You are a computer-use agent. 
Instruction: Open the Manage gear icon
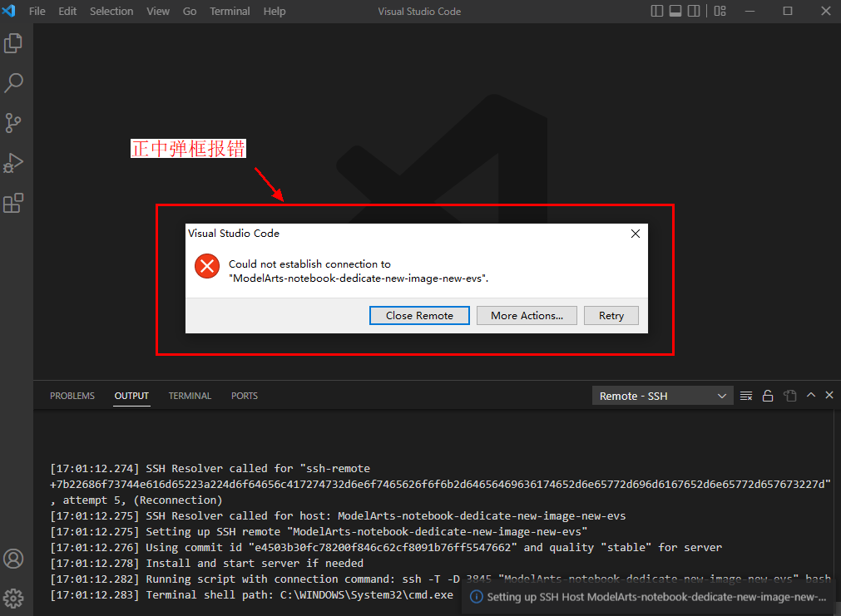[x=13, y=599]
